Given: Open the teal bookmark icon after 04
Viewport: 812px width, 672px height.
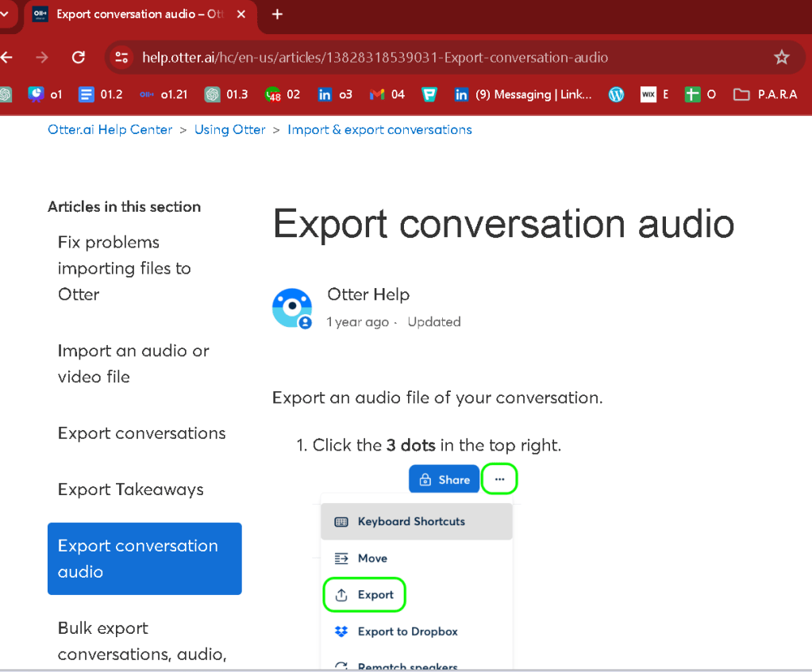Looking at the screenshot, I should coord(429,94).
